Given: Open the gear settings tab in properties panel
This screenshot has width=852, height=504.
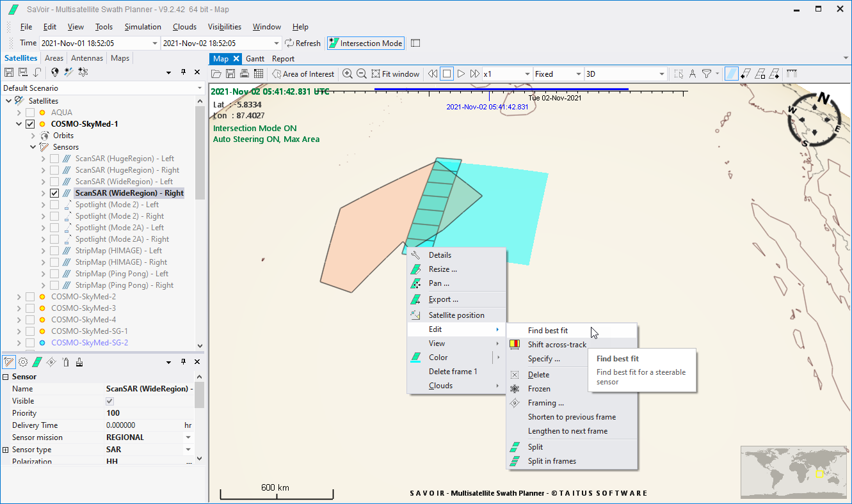Looking at the screenshot, I should tap(23, 362).
